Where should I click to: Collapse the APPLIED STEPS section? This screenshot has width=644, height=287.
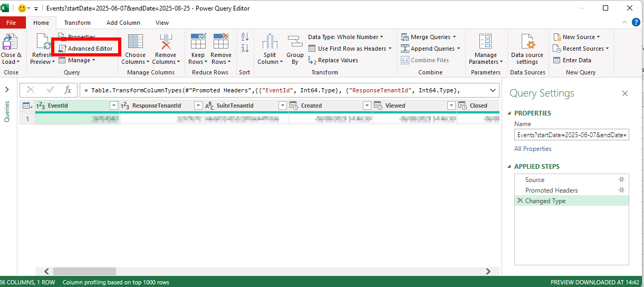point(510,167)
